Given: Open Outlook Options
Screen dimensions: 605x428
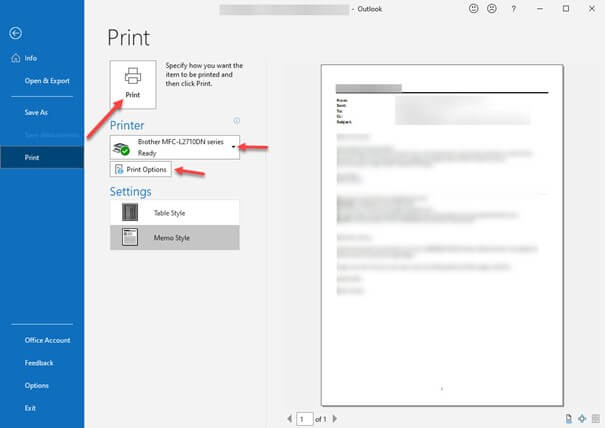Looking at the screenshot, I should point(37,385).
